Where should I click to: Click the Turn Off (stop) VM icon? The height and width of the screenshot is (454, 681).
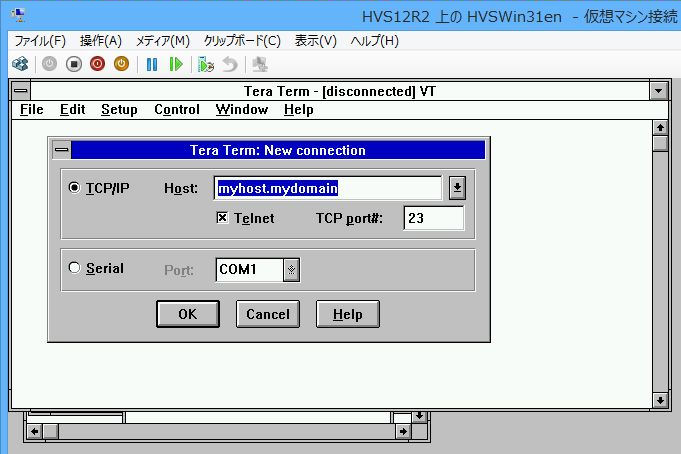[x=73, y=64]
